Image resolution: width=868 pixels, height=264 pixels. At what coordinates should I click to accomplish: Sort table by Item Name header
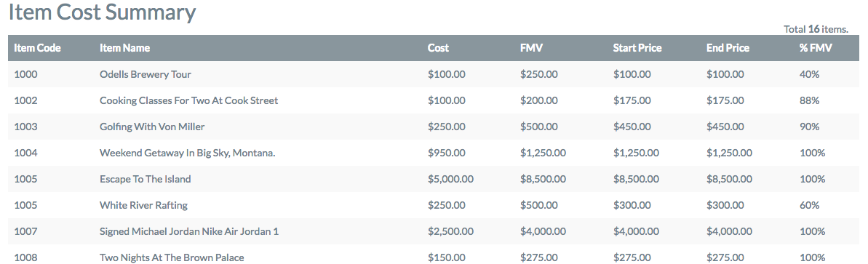pos(124,48)
